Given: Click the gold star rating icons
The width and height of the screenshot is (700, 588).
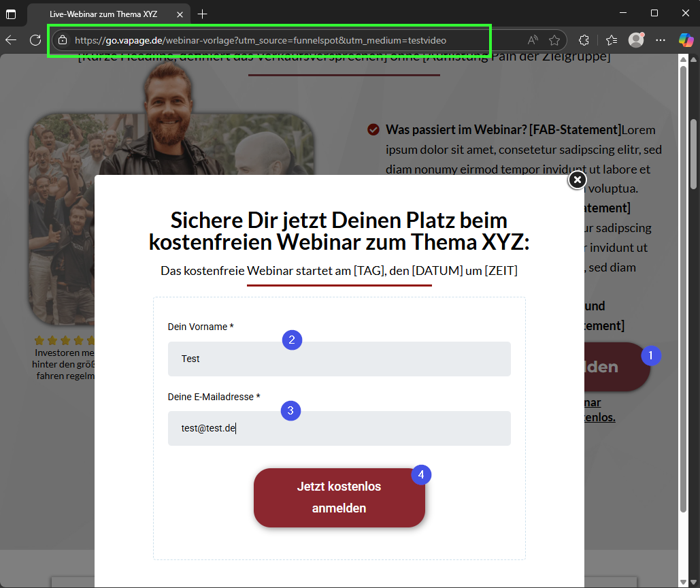Looking at the screenshot, I should pyautogui.click(x=65, y=341).
